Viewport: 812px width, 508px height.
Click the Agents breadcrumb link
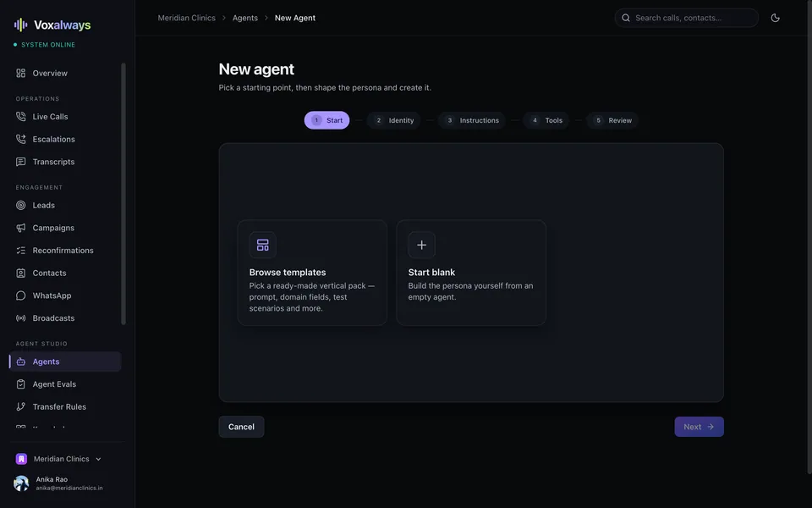(x=245, y=18)
